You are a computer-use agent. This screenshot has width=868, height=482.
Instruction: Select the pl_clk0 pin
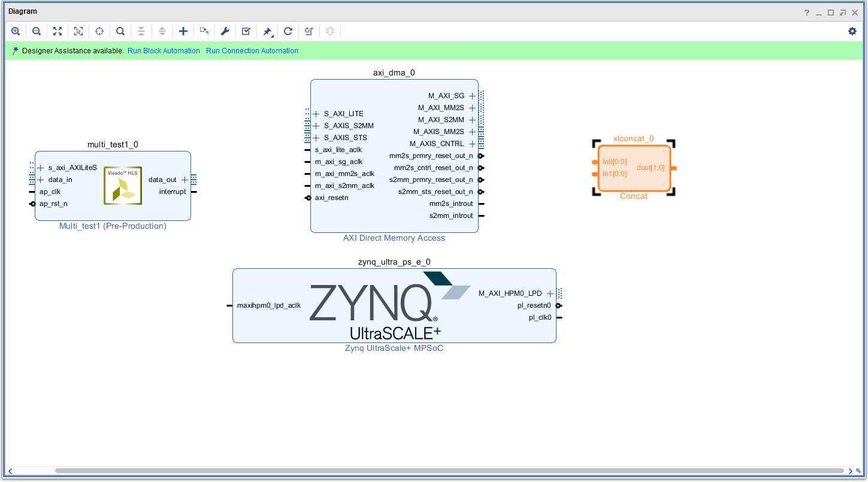tap(540, 317)
